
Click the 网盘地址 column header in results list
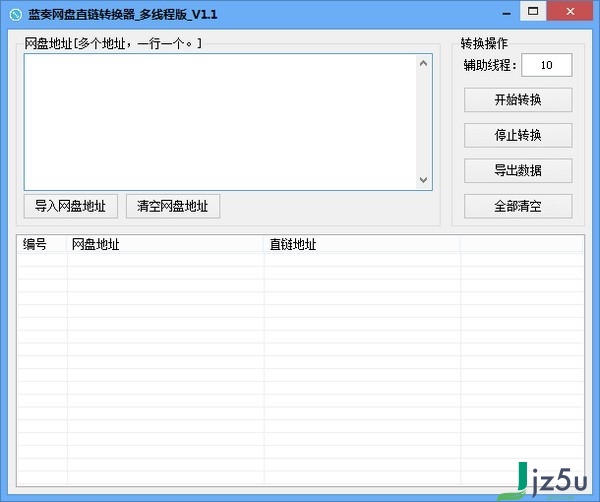[x=166, y=244]
